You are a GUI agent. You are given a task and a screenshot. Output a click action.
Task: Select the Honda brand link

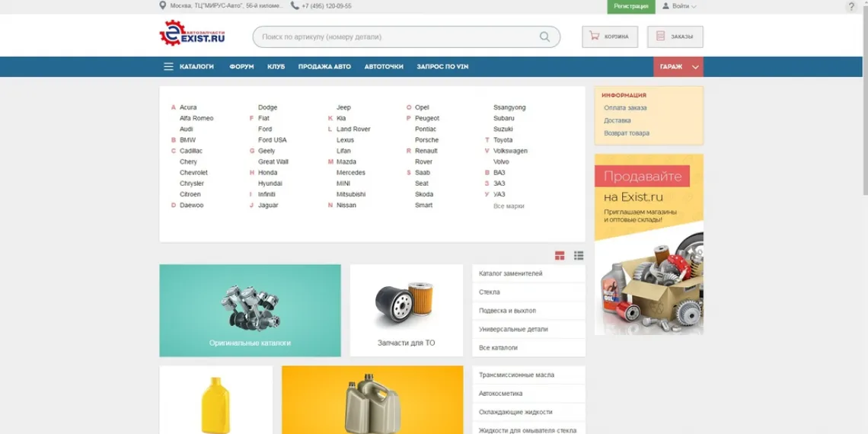tap(267, 173)
